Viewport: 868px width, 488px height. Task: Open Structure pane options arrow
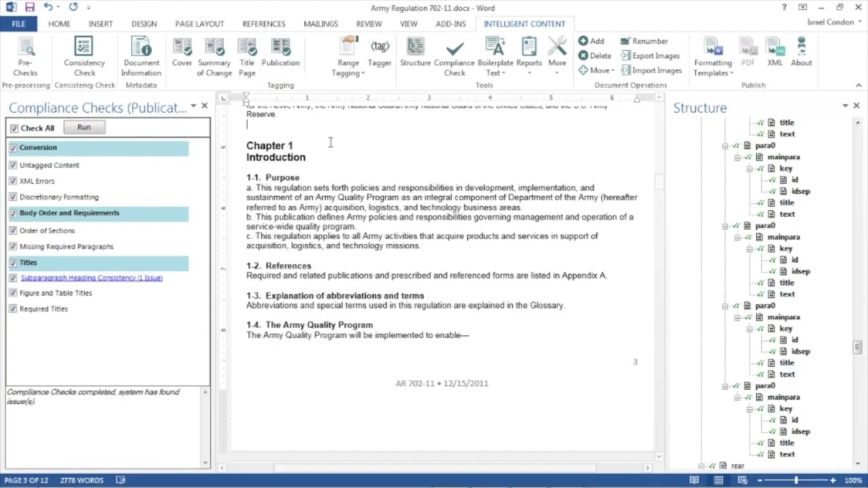point(845,106)
